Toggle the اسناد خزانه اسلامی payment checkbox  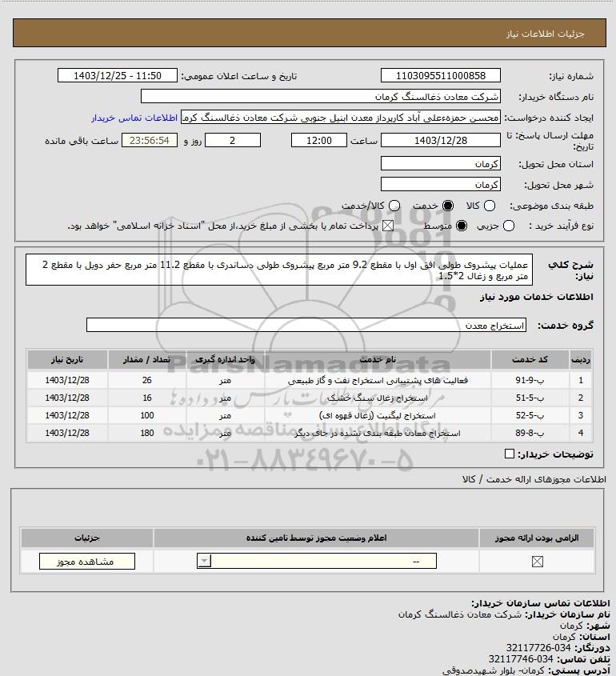tap(388, 226)
